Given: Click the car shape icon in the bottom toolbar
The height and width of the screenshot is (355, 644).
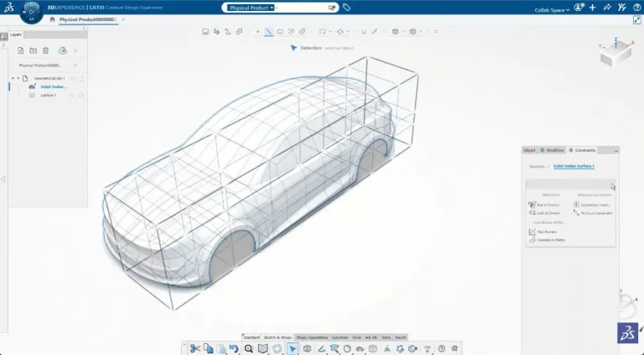Looking at the screenshot, I should pos(360,348).
